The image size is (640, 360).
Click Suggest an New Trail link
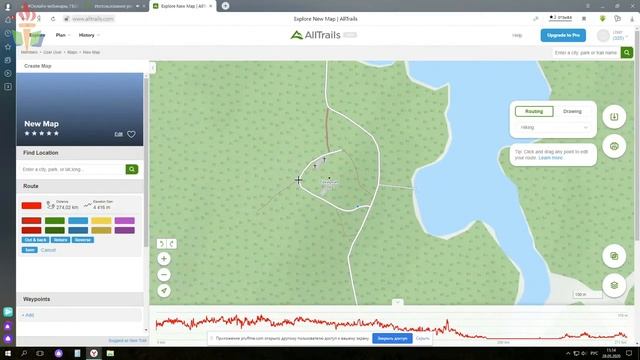coord(127,340)
